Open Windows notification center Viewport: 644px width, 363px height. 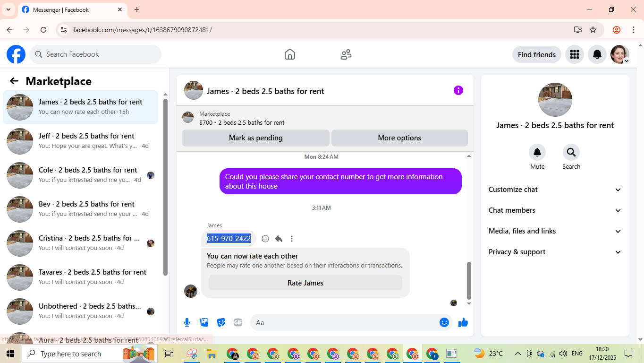pos(628,354)
